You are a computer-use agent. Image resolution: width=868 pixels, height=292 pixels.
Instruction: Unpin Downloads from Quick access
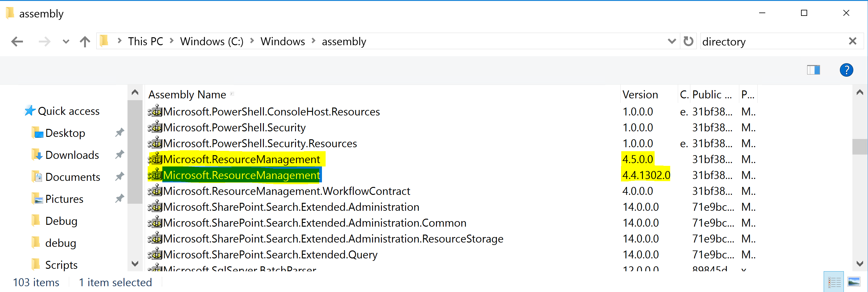(x=120, y=154)
